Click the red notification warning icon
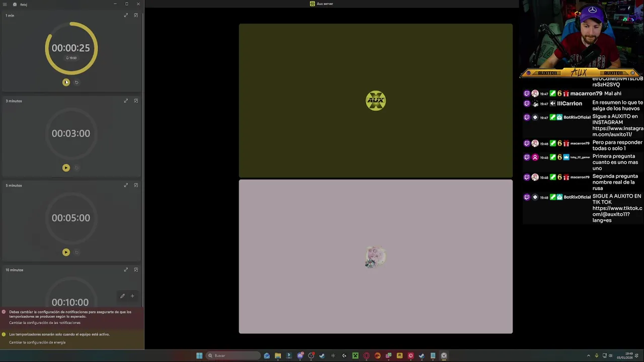Screen dimensions: 644x362 pos(4,312)
